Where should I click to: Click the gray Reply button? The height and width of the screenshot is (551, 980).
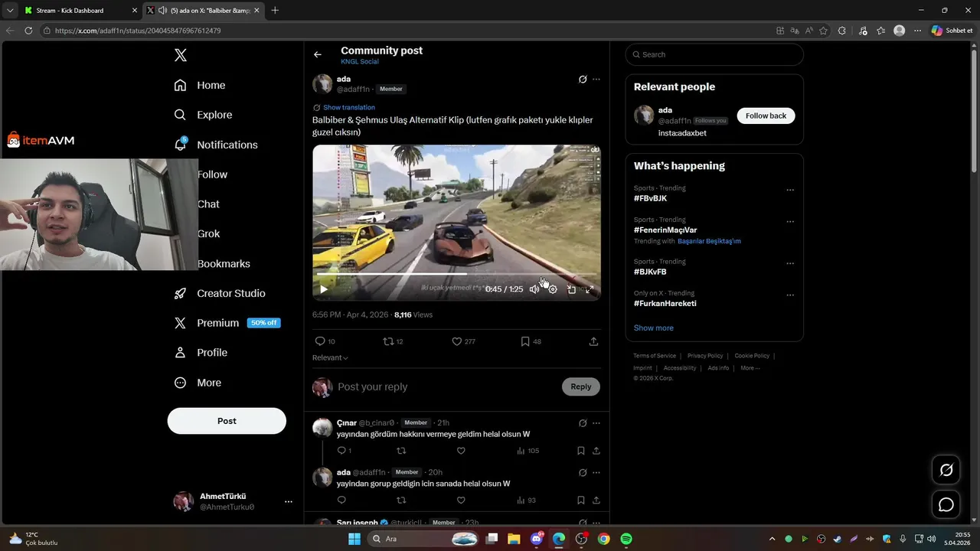click(x=581, y=386)
